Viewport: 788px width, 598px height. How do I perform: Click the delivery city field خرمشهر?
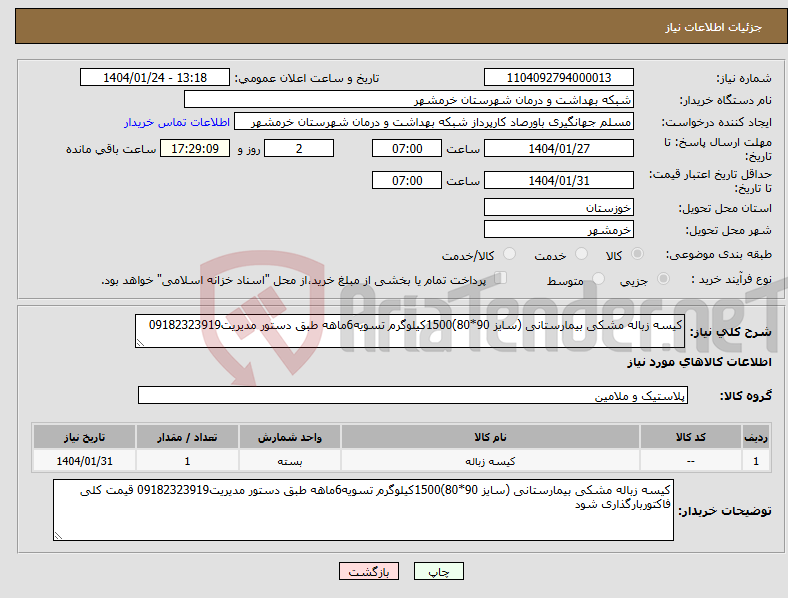(559, 229)
